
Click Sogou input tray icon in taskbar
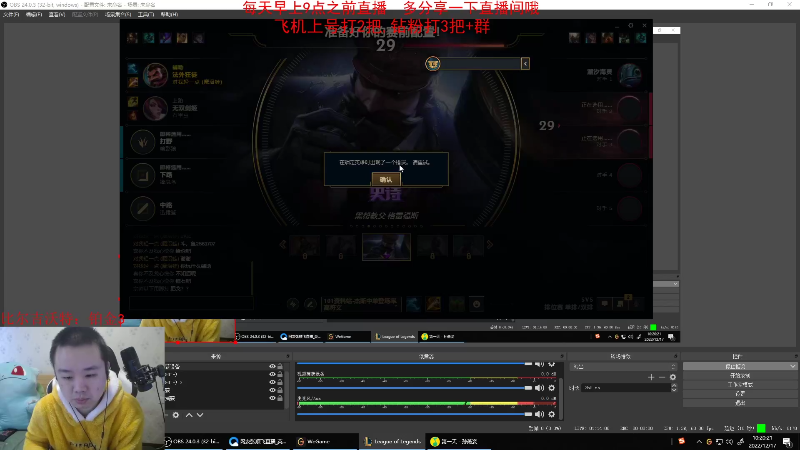tap(682, 441)
